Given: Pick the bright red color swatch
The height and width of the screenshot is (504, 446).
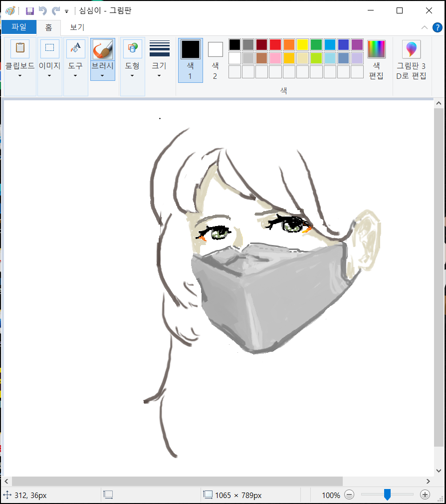Looking at the screenshot, I should point(275,45).
